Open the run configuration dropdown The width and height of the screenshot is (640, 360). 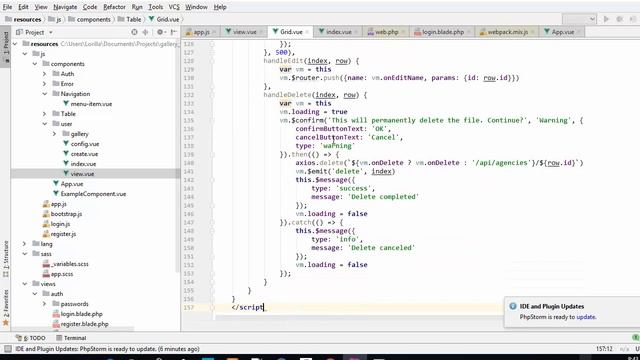click(579, 19)
